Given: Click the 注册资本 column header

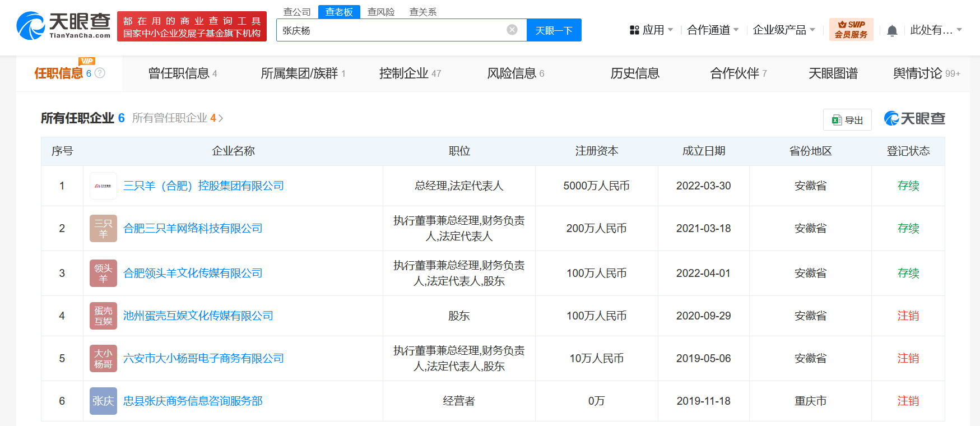Looking at the screenshot, I should [597, 151].
